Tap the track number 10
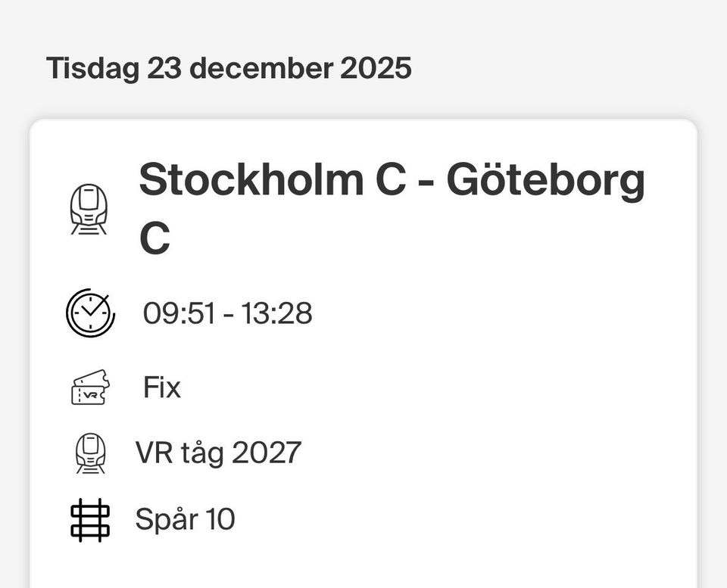Viewport: 727px width, 588px height. click(220, 520)
